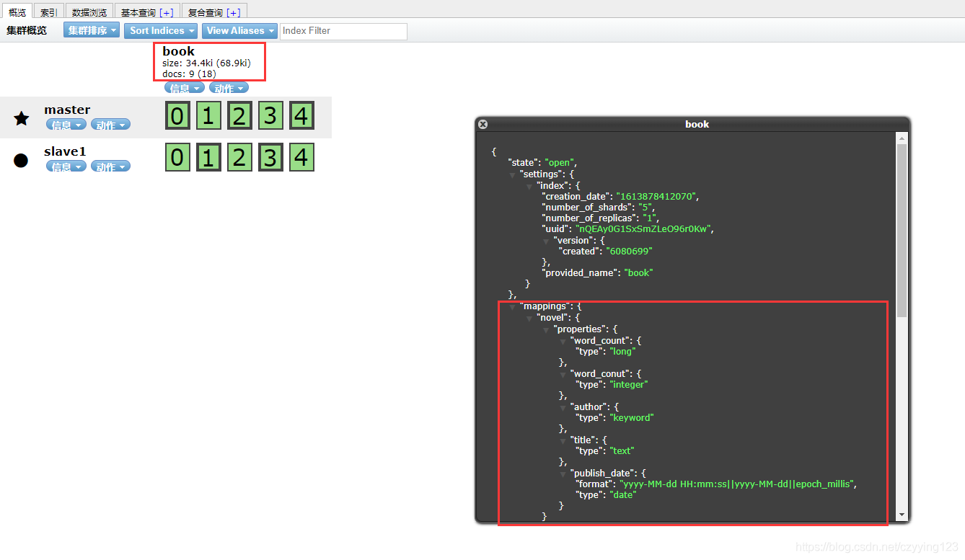This screenshot has height=560, width=965.
Task: Click the book dialog title bar
Action: (692, 124)
